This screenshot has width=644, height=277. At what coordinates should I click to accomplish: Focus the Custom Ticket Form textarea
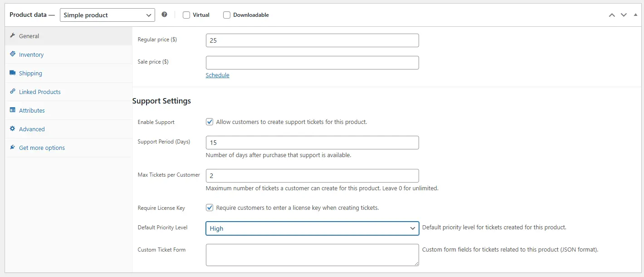[x=312, y=255]
